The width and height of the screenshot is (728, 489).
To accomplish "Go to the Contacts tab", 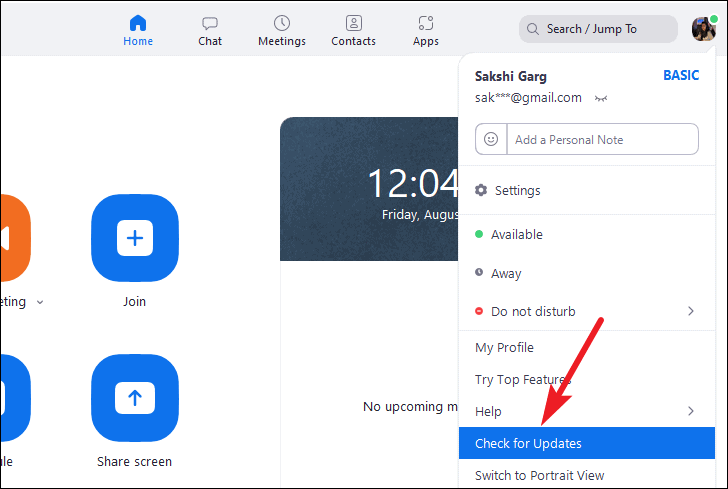I will click(353, 31).
